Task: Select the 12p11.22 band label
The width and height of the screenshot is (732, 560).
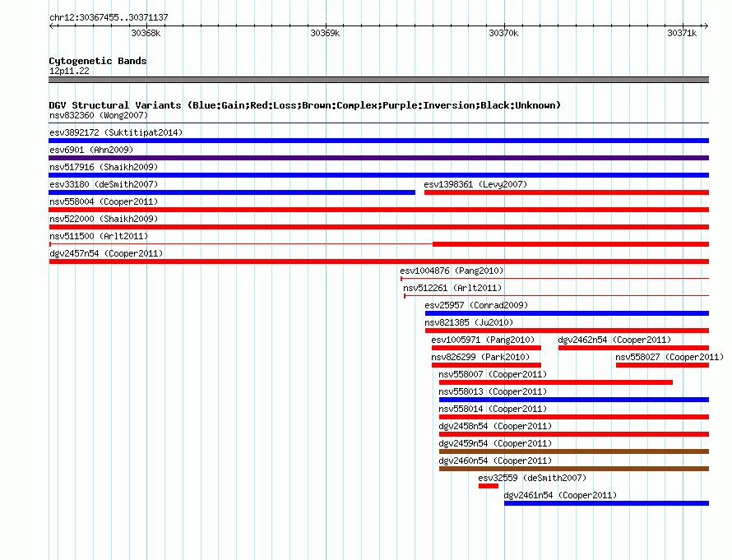Action: pos(69,71)
